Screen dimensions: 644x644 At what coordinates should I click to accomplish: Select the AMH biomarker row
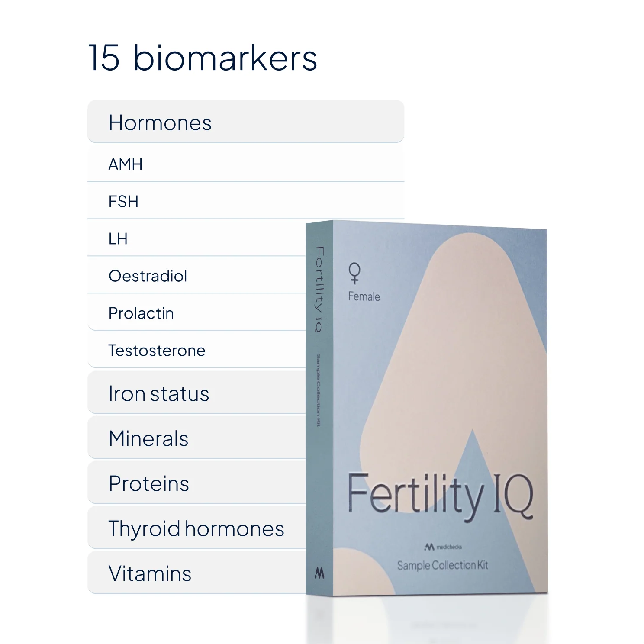click(x=246, y=164)
